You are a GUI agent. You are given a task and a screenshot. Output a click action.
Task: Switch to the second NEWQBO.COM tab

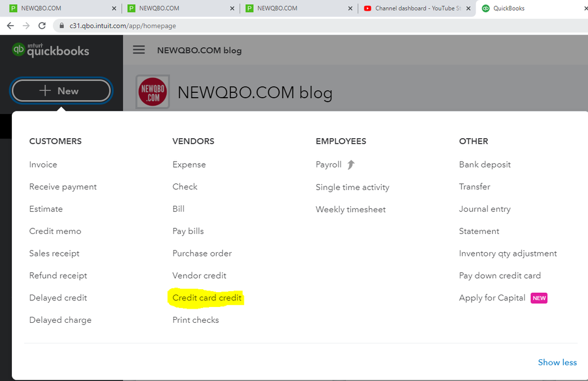point(180,8)
